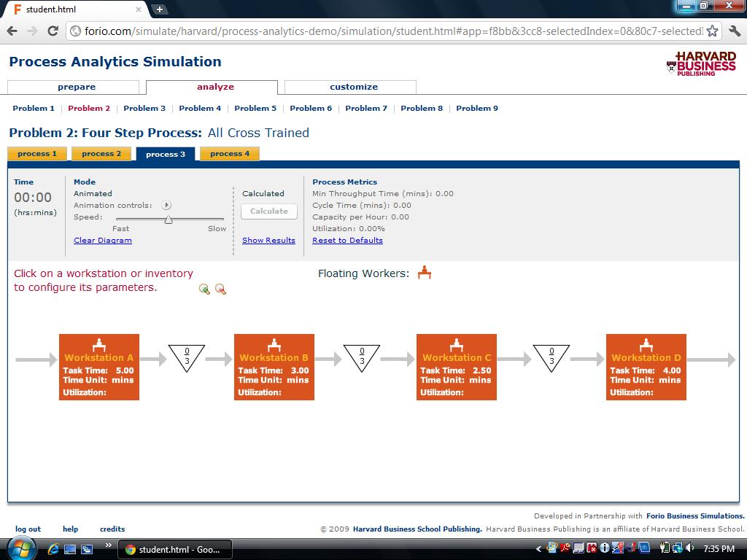The width and height of the screenshot is (747, 560).
Task: Open the process 2 tab
Action: 101,153
